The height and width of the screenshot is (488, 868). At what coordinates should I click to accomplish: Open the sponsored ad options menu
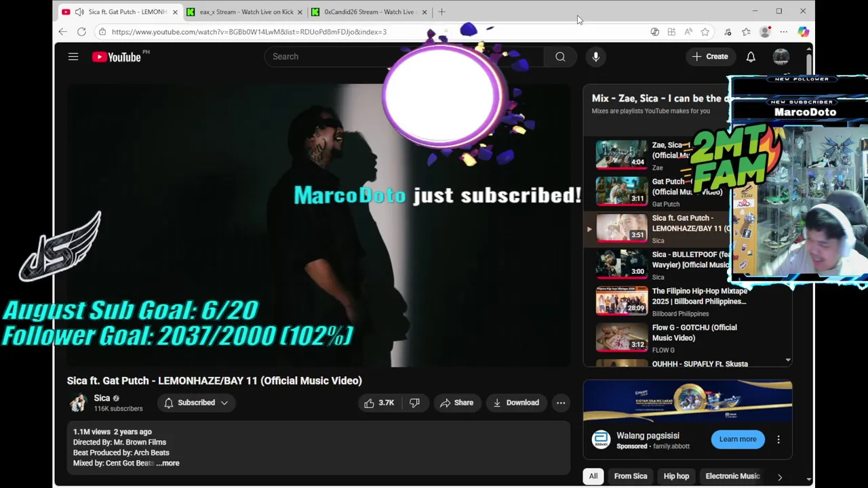point(778,439)
